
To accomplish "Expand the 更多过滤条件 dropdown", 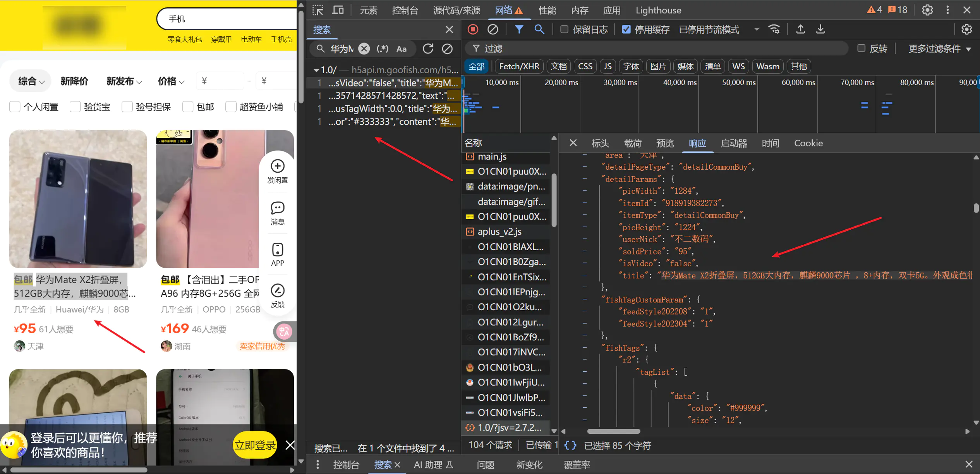I will 940,49.
